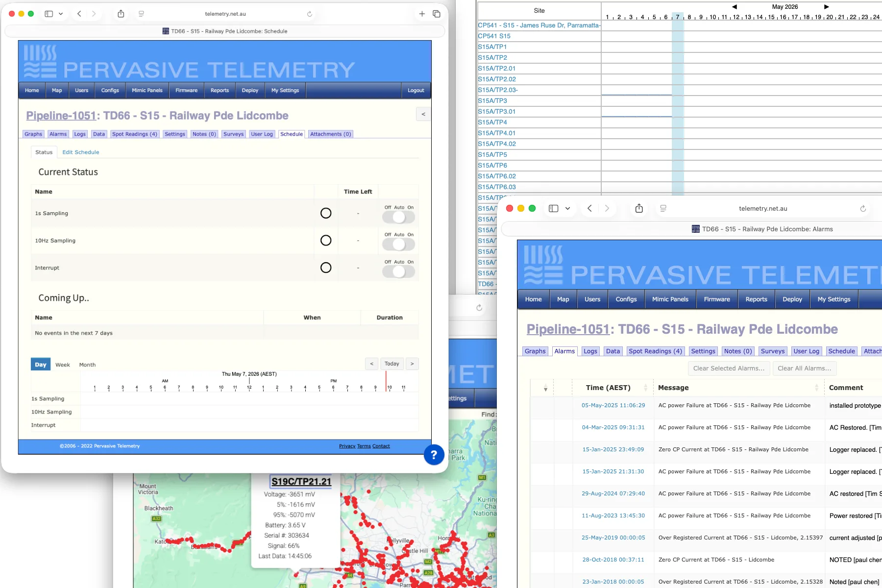Open Surveys tab in Alarms window
Viewport: 882px width, 588px height.
pyautogui.click(x=772, y=351)
